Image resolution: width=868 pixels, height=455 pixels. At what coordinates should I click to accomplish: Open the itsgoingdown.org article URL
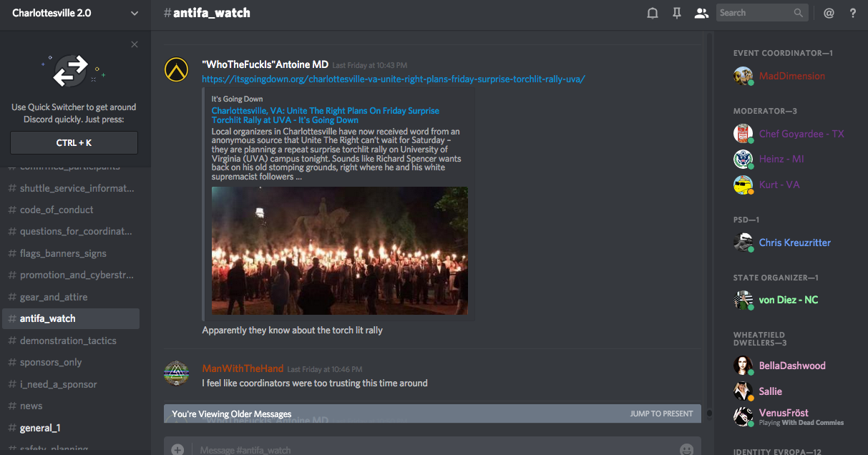pyautogui.click(x=393, y=79)
